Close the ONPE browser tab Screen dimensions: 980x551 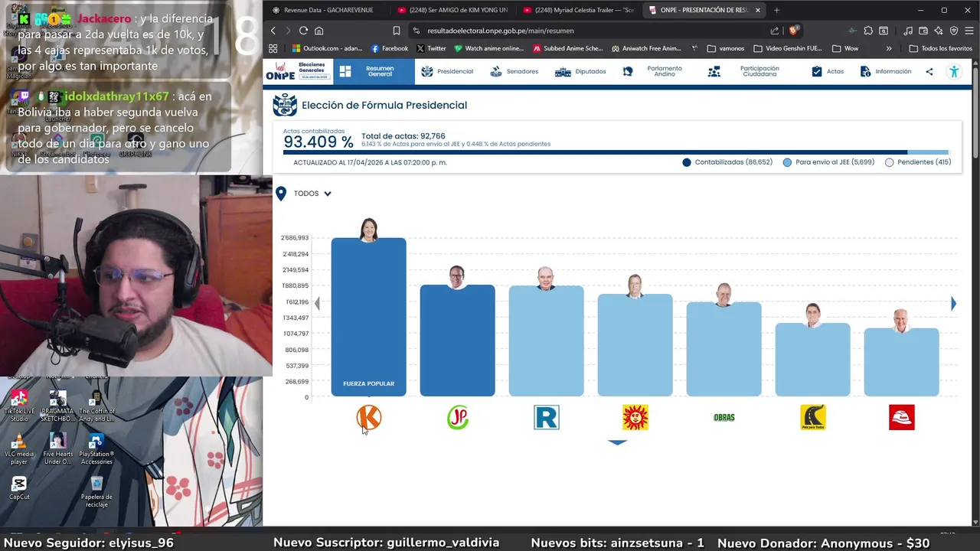(757, 10)
